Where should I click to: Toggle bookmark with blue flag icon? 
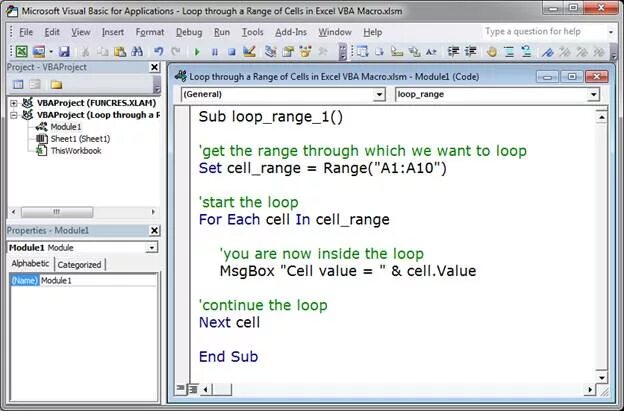(x=548, y=51)
